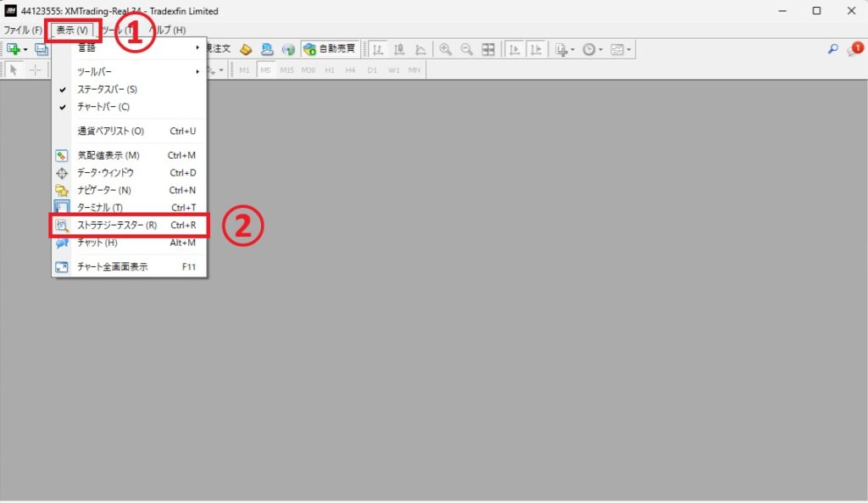This screenshot has height=503, width=868.
Task: Open the indicators list icon
Action: 561,49
